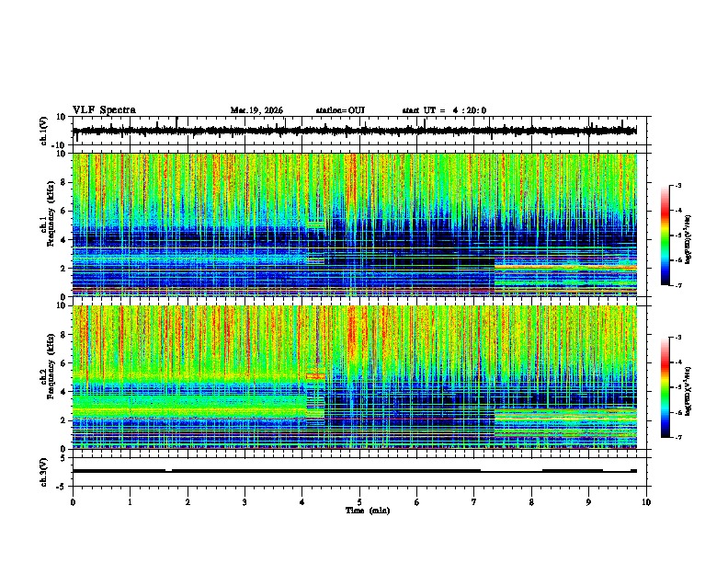Click time axis tick label "2"
This screenshot has height=563, width=728.
tap(188, 502)
